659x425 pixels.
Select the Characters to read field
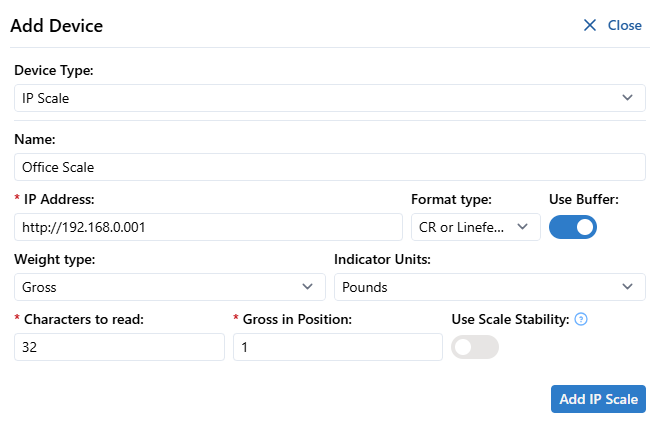[119, 347]
